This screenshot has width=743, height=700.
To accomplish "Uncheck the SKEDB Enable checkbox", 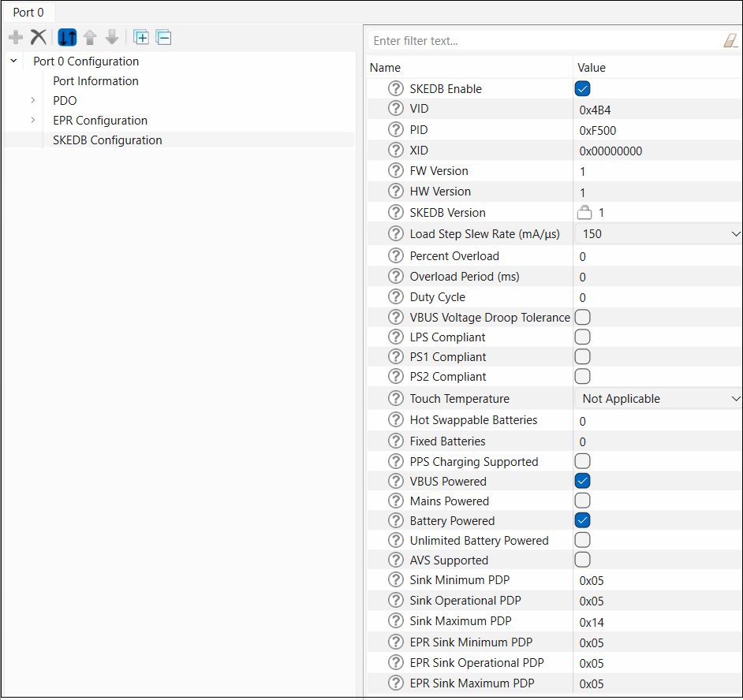I will pos(583,89).
